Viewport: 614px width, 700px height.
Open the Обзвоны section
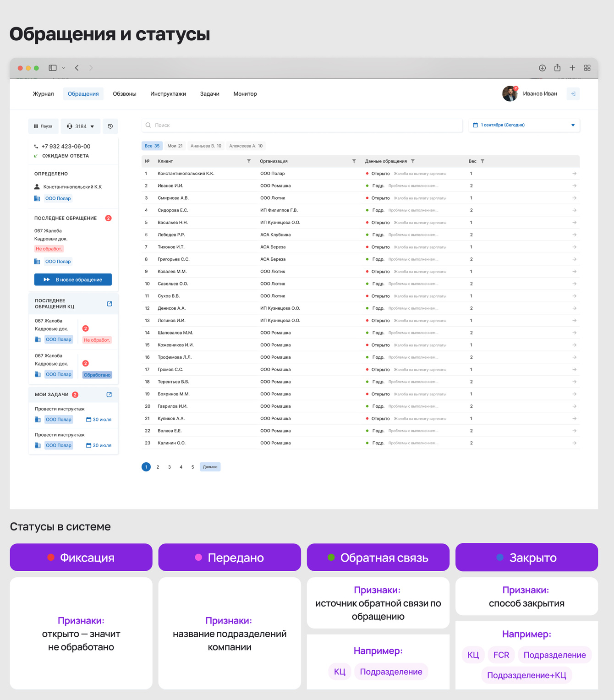[125, 94]
